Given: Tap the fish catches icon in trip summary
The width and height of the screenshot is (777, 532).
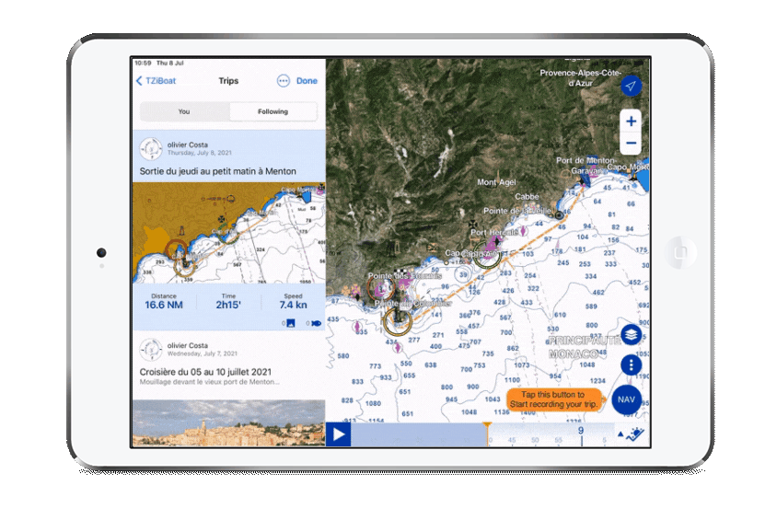Looking at the screenshot, I should (314, 323).
